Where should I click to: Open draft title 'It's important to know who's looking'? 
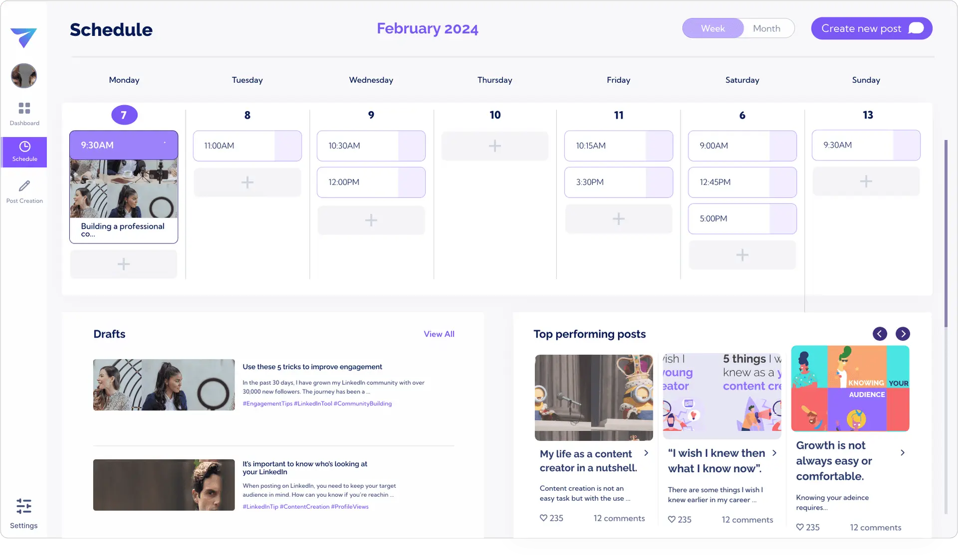pyautogui.click(x=305, y=468)
